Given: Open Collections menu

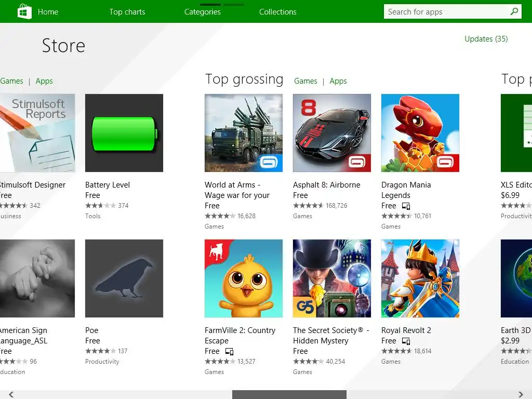Looking at the screenshot, I should (x=278, y=12).
